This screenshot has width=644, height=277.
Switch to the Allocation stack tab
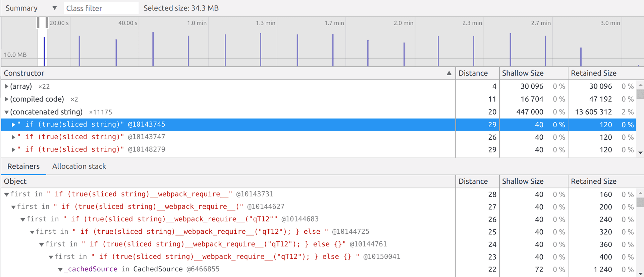click(x=79, y=166)
